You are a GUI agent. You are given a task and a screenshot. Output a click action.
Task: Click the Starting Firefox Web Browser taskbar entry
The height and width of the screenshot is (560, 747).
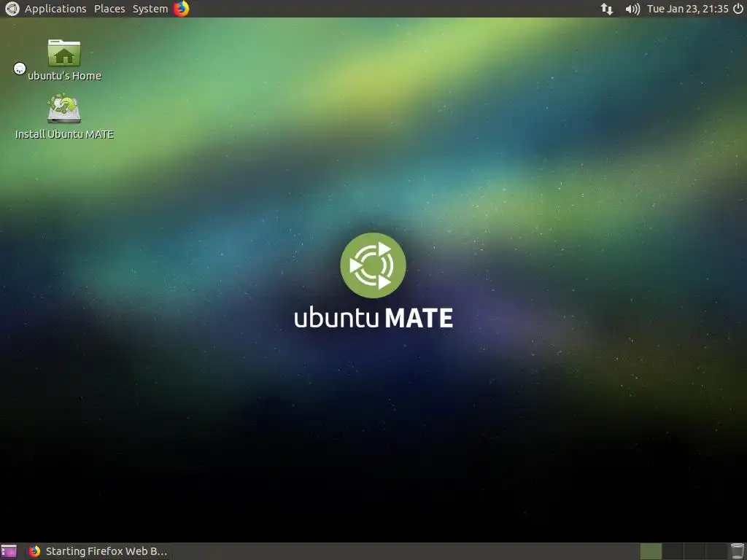pyautogui.click(x=98, y=551)
